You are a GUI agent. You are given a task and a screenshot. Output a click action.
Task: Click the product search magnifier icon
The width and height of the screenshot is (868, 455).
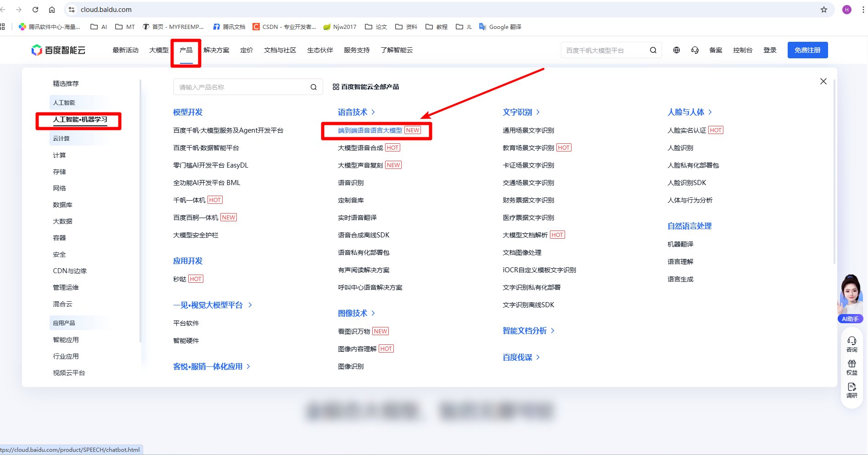(x=314, y=87)
